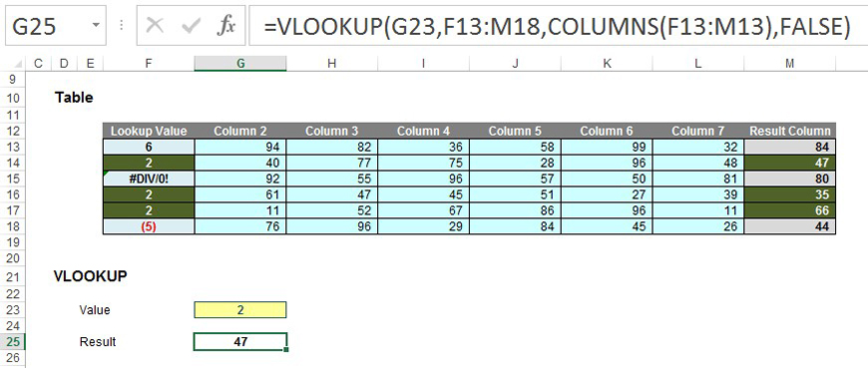
Task: Select the lookup value cell containing 6
Action: 149,147
